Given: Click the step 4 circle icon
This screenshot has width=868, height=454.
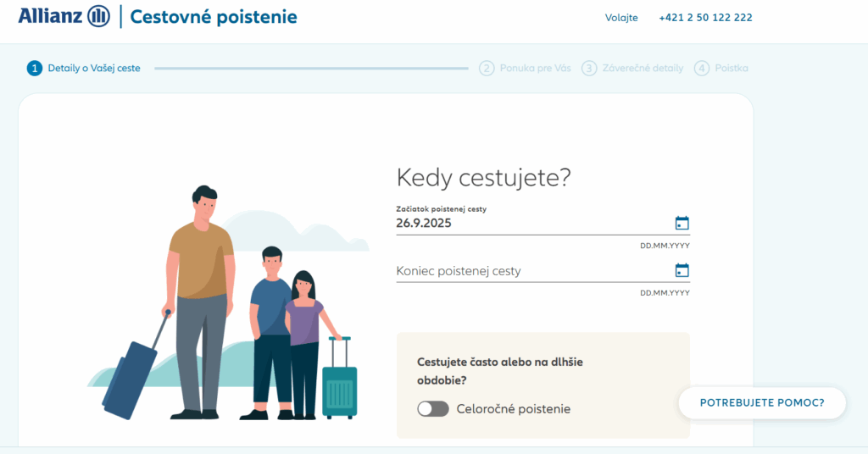Looking at the screenshot, I should point(701,69).
